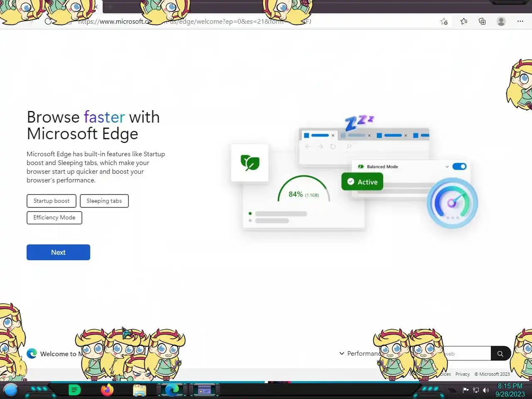The image size is (532, 399).
Task: Click the green Active badge in illustration
Action: point(362,182)
